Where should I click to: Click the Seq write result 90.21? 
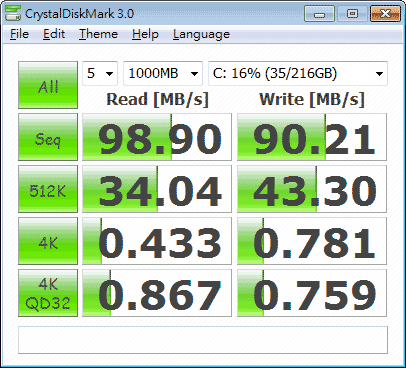(x=312, y=137)
